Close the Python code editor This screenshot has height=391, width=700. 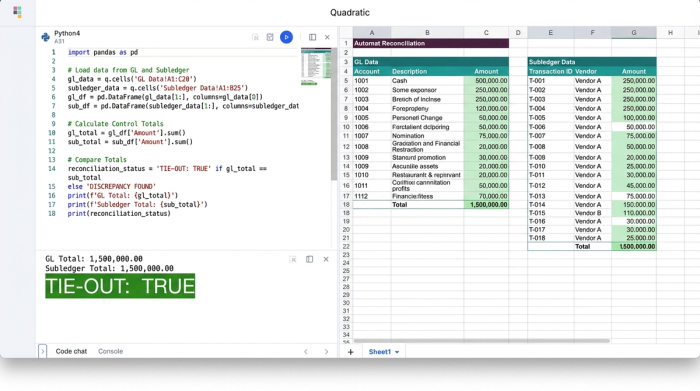(327, 37)
